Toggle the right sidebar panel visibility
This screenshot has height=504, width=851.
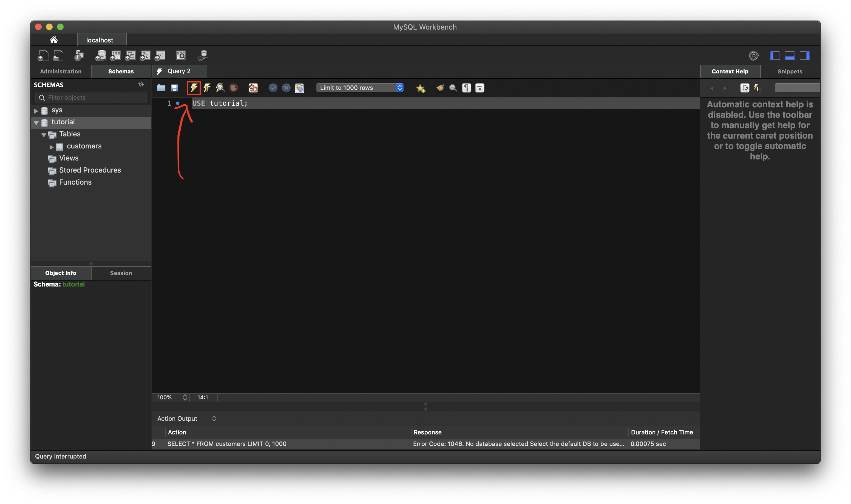[x=804, y=55]
